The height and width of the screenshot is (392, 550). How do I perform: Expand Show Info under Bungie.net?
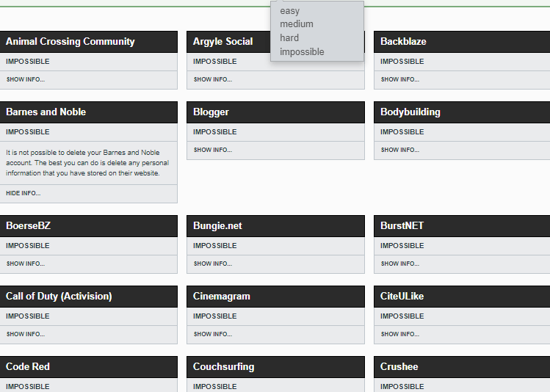[212, 264]
